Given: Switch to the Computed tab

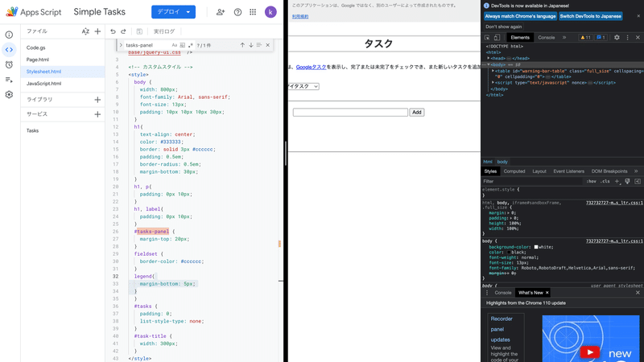Looking at the screenshot, I should (514, 171).
